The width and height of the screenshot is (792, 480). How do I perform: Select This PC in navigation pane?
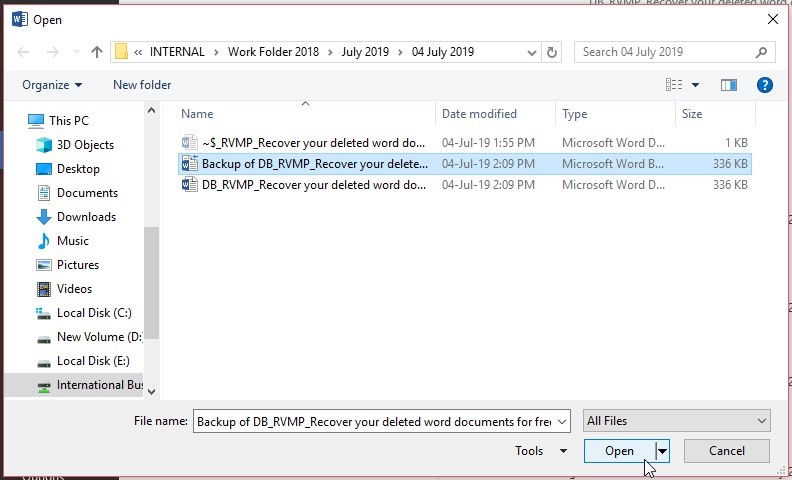pos(58,121)
